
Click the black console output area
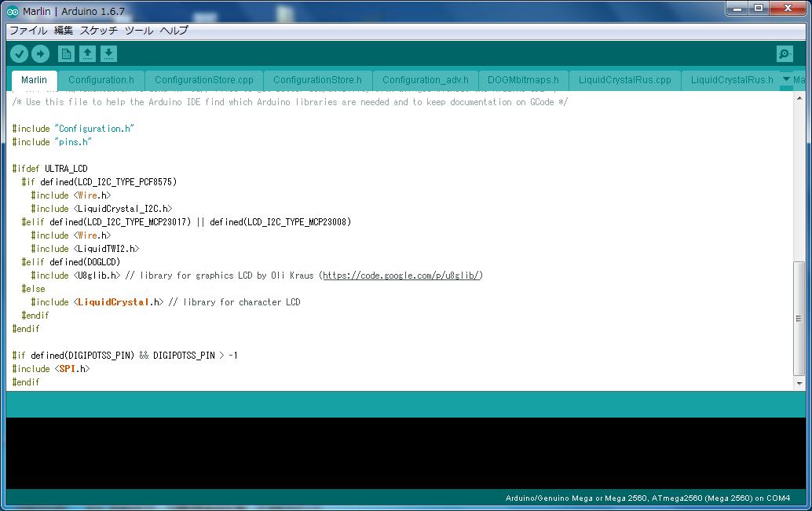pos(405,453)
